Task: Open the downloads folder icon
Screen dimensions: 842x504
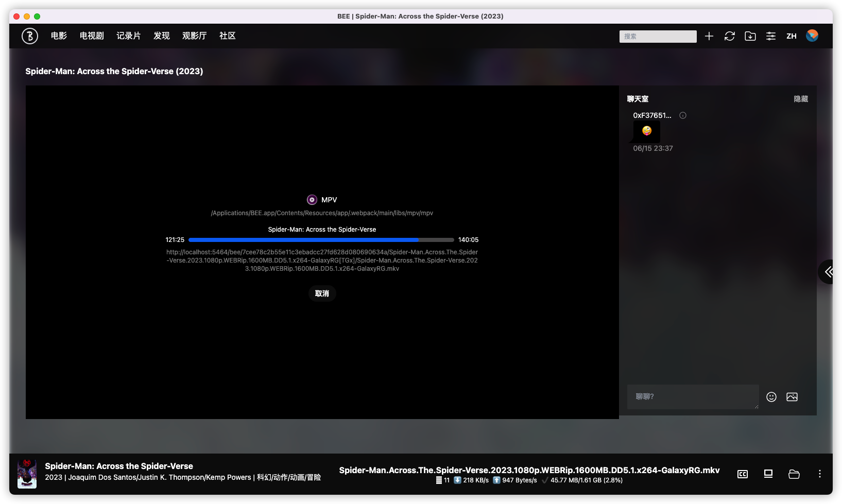Action: point(750,36)
